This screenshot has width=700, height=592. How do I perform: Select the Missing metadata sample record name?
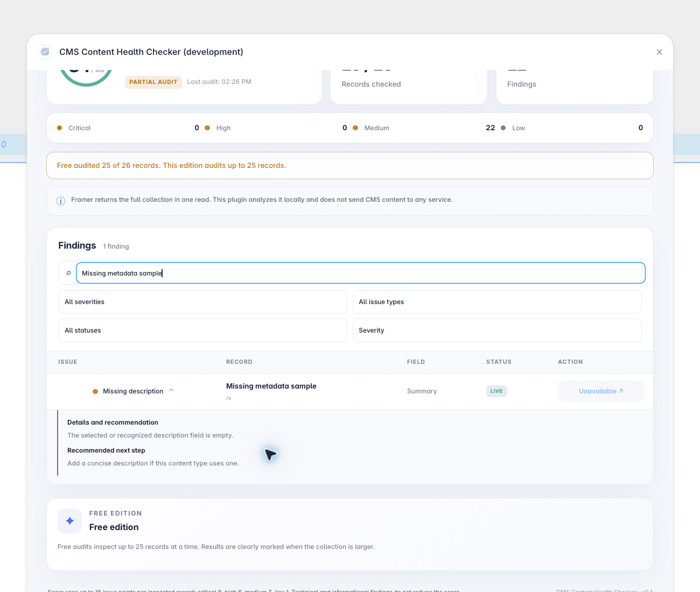click(271, 386)
